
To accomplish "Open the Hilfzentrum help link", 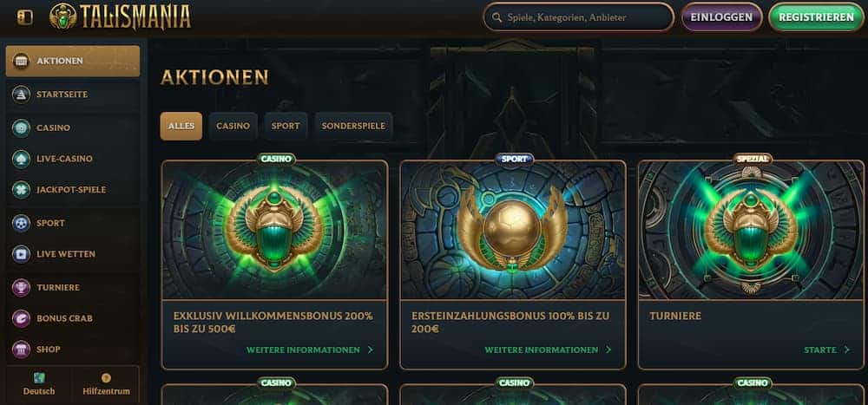I will [x=106, y=384].
